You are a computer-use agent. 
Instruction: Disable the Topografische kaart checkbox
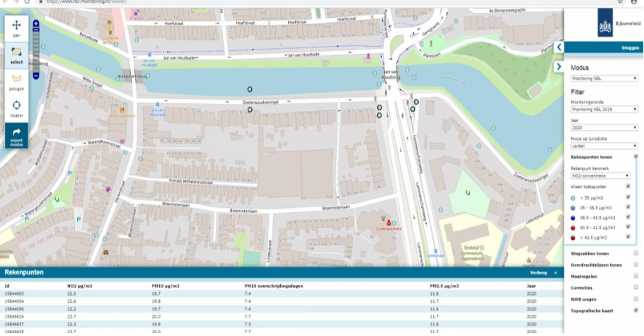pos(636,311)
